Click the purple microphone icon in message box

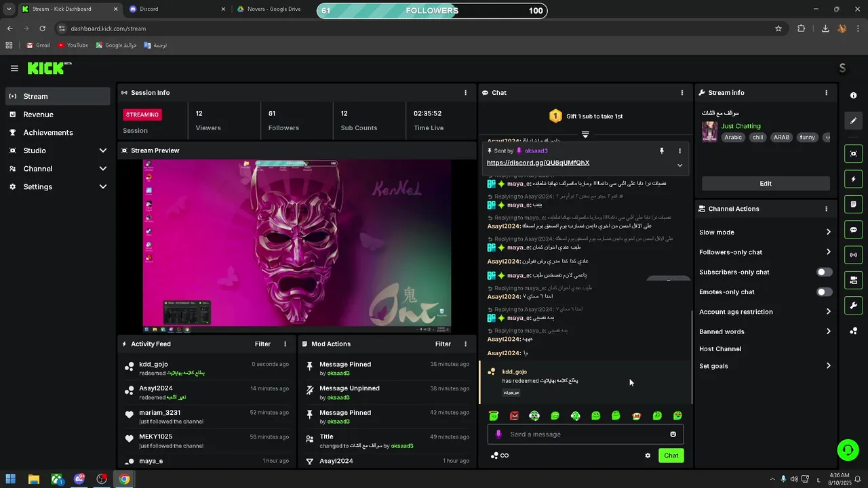pyautogui.click(x=498, y=434)
